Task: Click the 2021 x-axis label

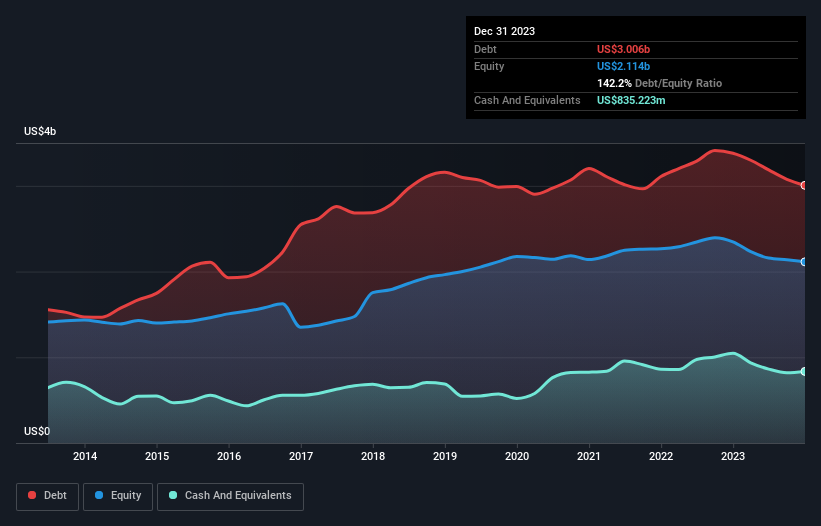Action: (589, 456)
